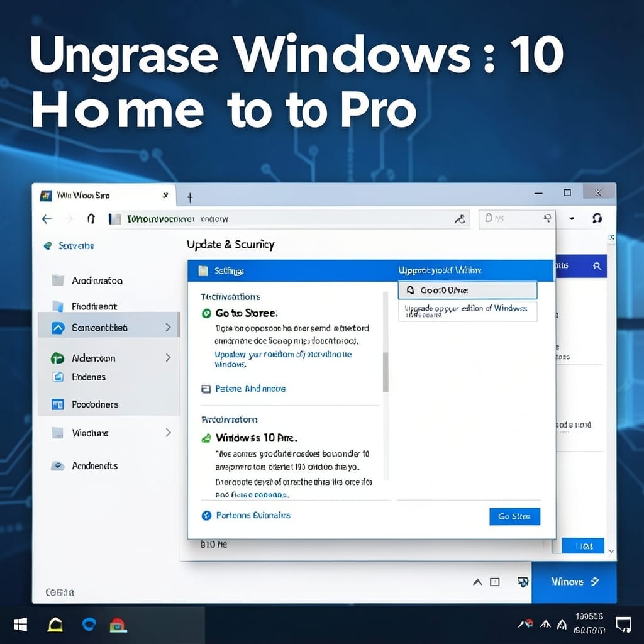The height and width of the screenshot is (644, 644).
Task: Click blue button behind dialog's bottom right
Action: 583,547
